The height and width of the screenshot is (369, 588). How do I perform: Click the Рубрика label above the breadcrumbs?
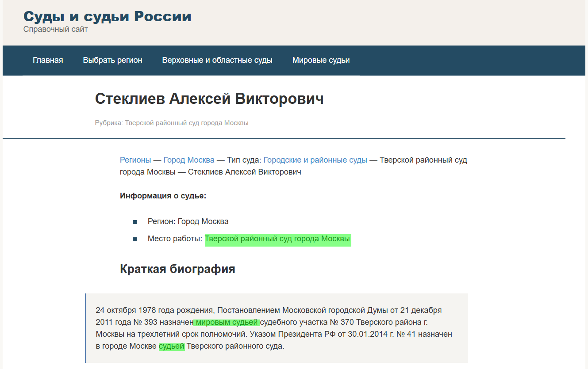click(x=108, y=122)
